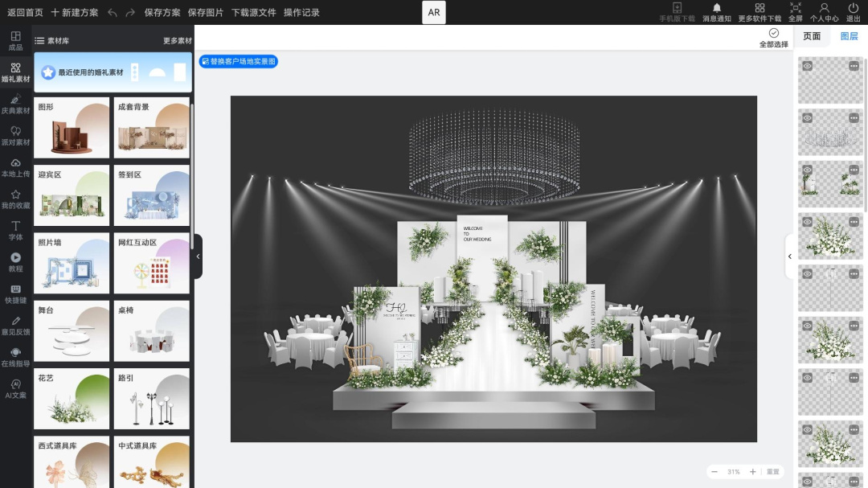The image size is (868, 488).
Task: Switch to the 图层 tab
Action: 849,36
